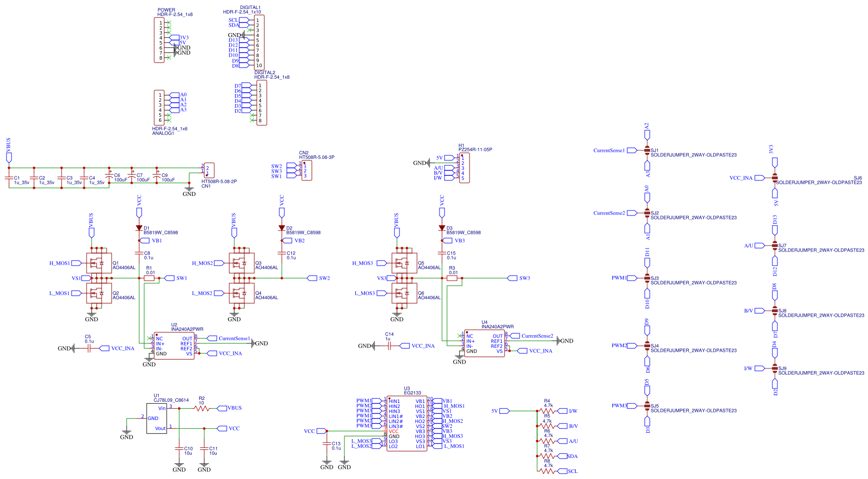Select the C14 1u capacitor symbol

(389, 346)
